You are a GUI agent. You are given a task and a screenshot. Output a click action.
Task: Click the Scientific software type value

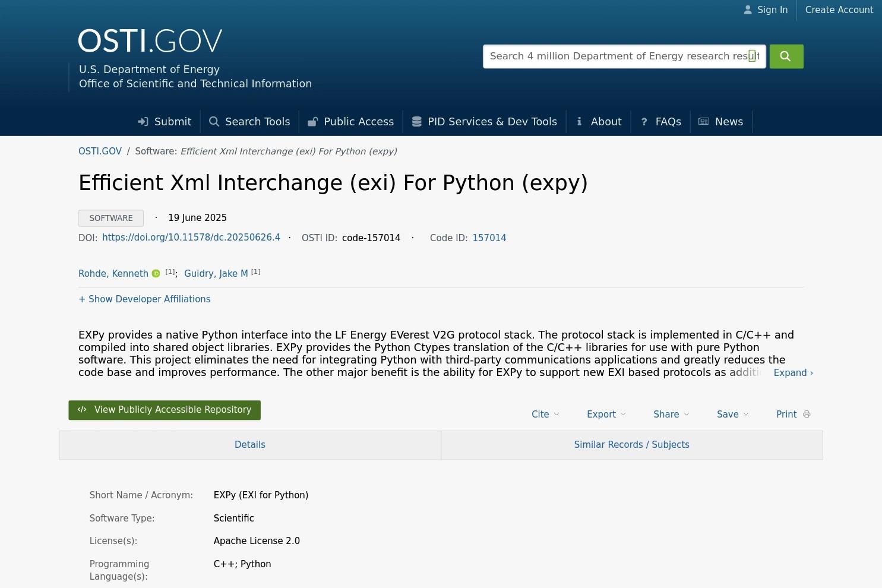click(233, 519)
